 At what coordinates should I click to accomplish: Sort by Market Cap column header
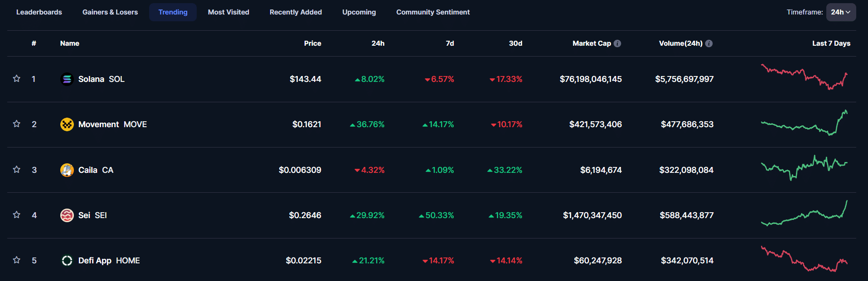pos(592,43)
